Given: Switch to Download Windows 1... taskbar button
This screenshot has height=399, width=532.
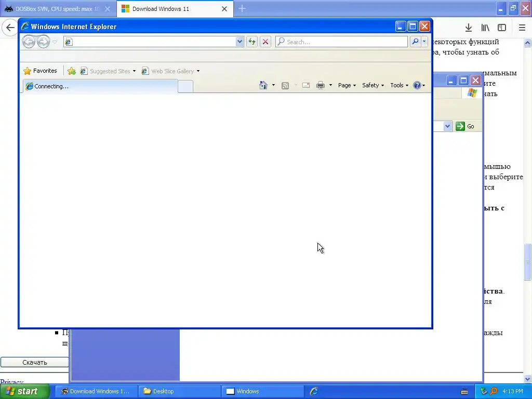Looking at the screenshot, I should click(x=96, y=391).
